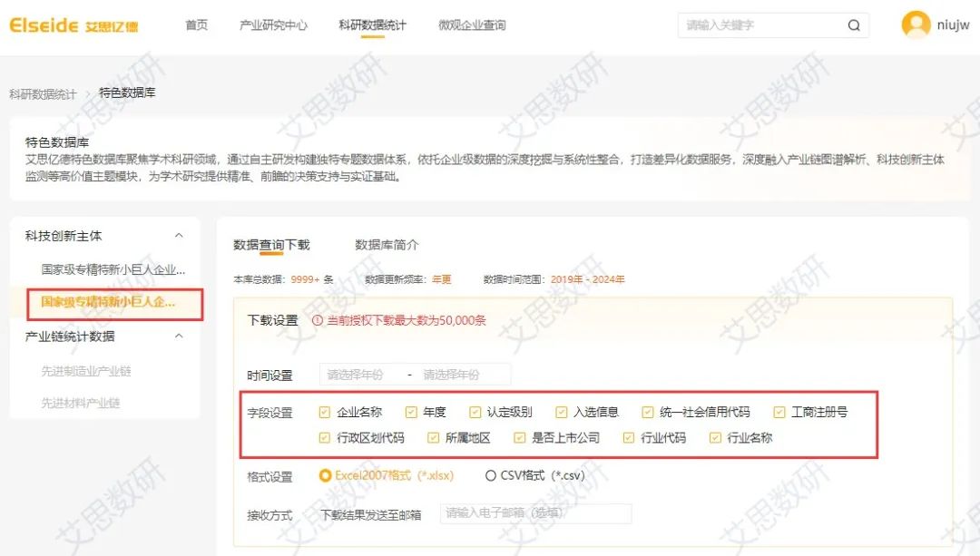980x556 pixels.
Task: Click the 9999+ total data count
Action: (x=305, y=279)
